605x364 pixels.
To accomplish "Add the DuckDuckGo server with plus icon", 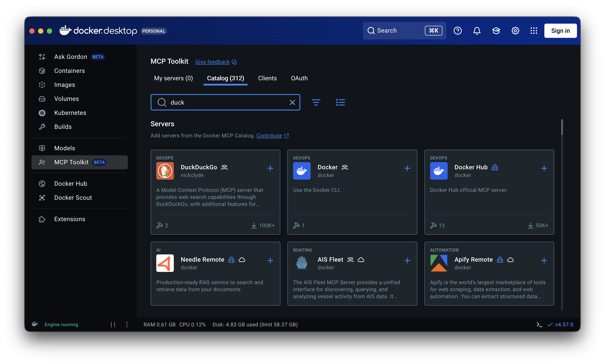I will point(270,168).
